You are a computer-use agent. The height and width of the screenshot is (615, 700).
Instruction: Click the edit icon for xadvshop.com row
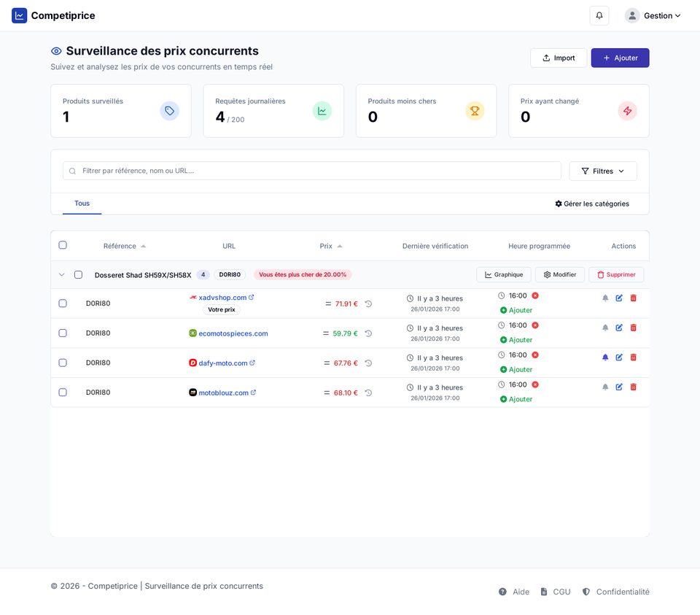tap(619, 298)
